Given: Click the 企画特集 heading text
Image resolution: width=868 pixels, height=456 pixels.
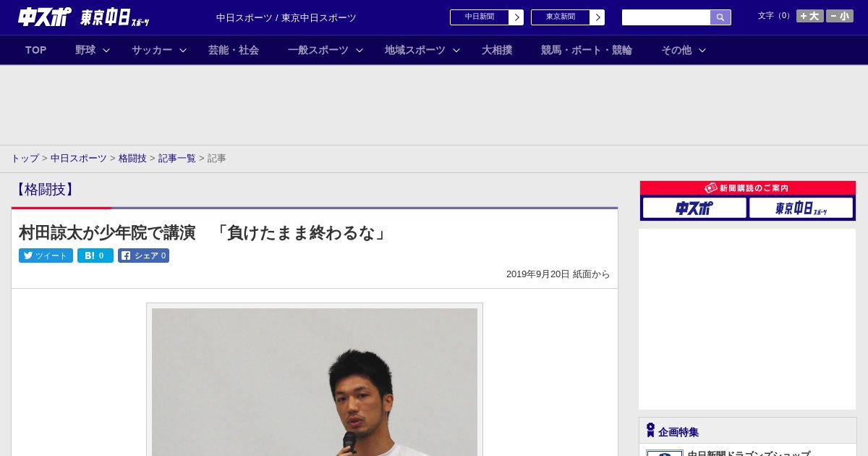Looking at the screenshot, I should coord(678,432).
